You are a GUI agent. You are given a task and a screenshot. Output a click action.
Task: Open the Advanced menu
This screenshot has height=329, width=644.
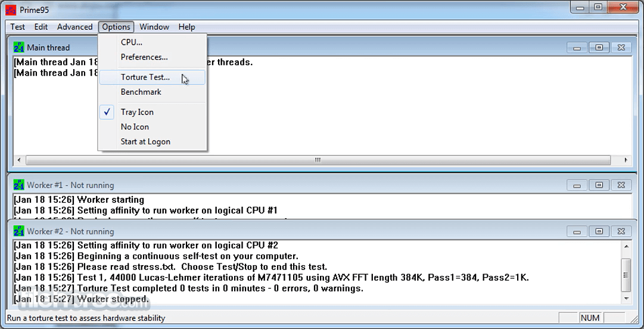click(x=74, y=27)
